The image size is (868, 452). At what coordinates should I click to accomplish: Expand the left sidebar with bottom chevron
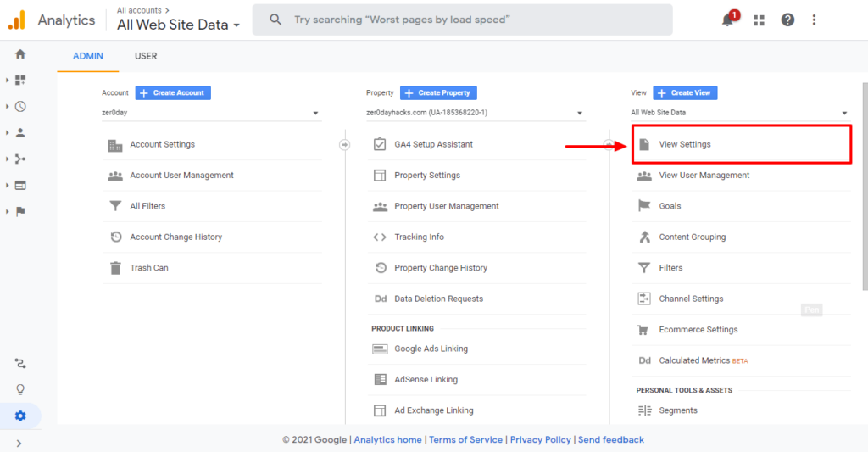point(19,443)
